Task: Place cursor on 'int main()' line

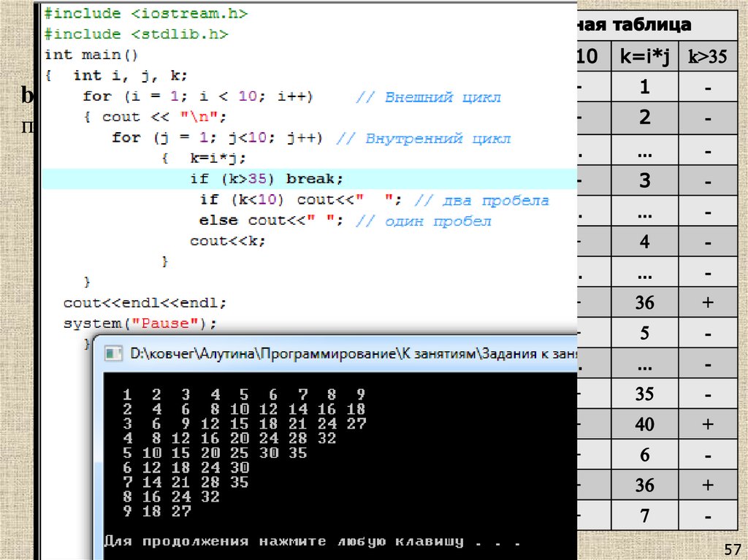Action: (x=91, y=54)
